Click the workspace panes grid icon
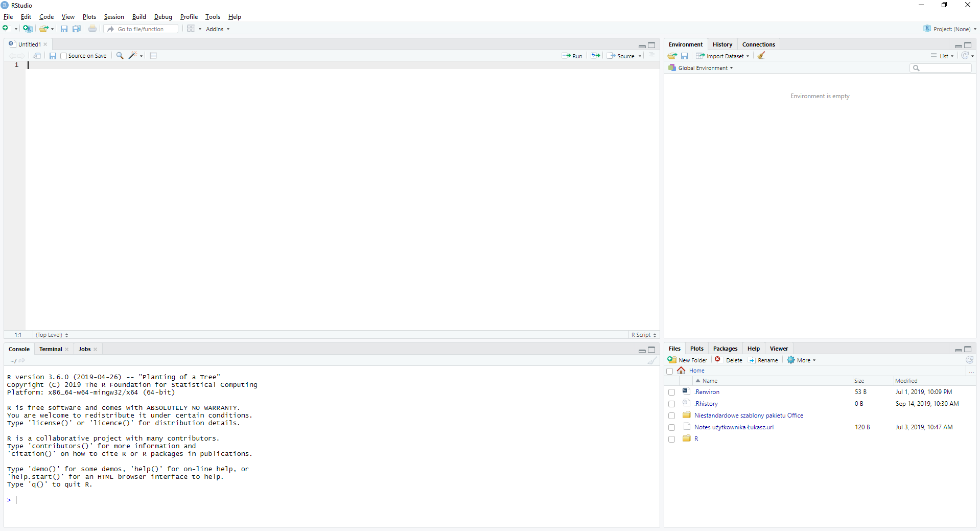 (x=191, y=29)
